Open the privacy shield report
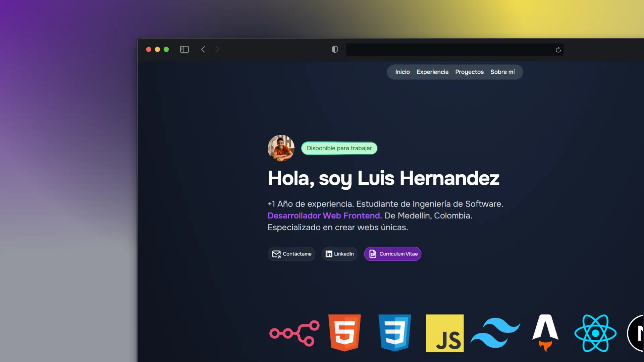This screenshot has width=644, height=362. tap(335, 50)
